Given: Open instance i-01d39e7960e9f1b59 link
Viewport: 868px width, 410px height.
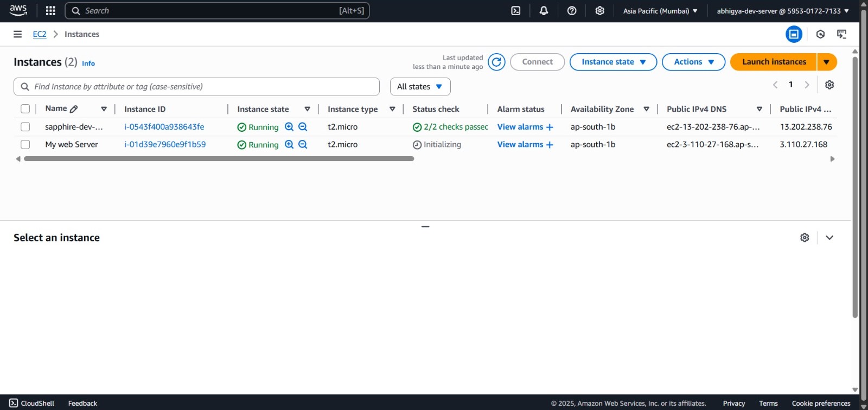Looking at the screenshot, I should pos(165,144).
